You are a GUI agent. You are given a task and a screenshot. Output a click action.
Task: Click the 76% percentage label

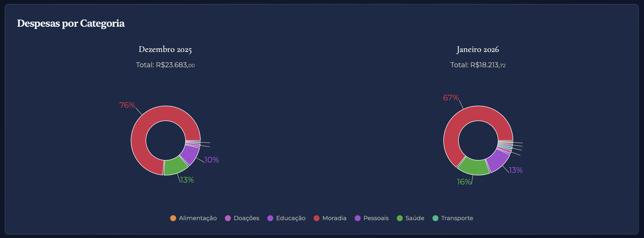(x=127, y=105)
